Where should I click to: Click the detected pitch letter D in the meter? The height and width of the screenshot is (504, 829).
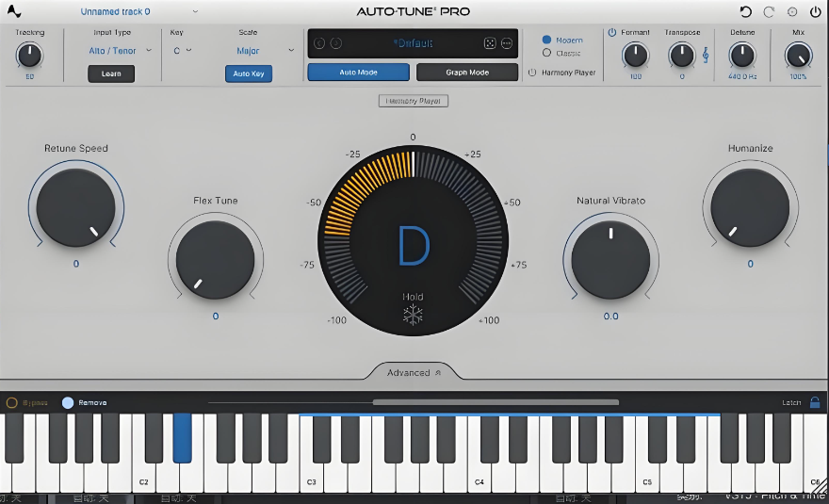click(x=414, y=245)
